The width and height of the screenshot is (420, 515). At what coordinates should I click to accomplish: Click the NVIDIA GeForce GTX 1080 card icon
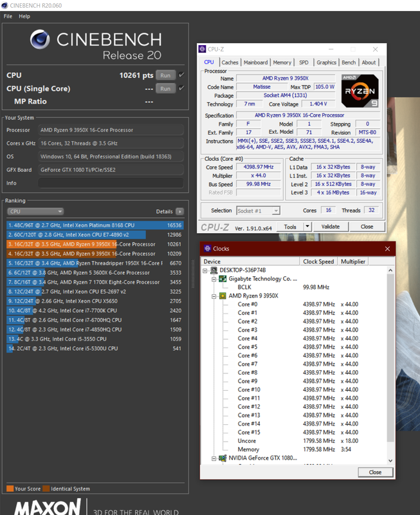(223, 458)
